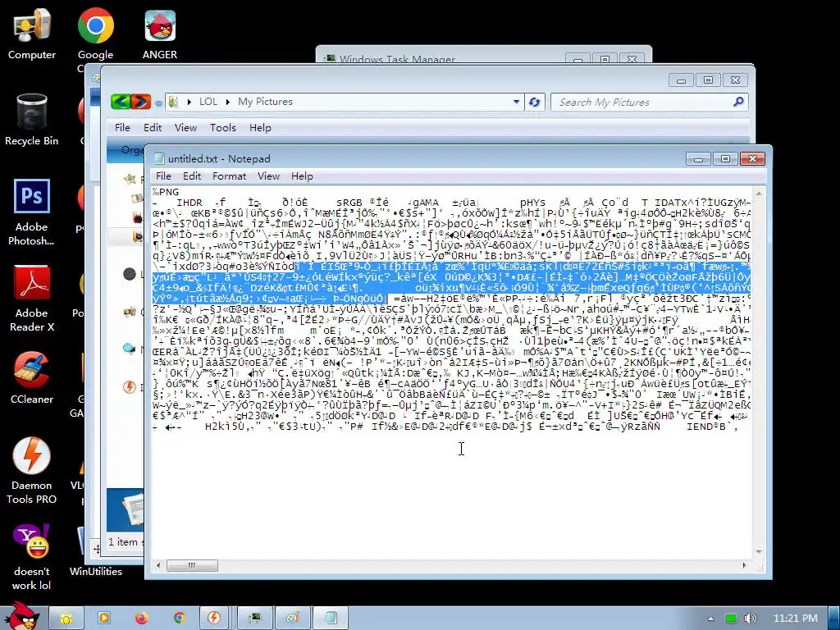Open the Notepad Help menu
This screenshot has width=840, height=630.
[302, 176]
